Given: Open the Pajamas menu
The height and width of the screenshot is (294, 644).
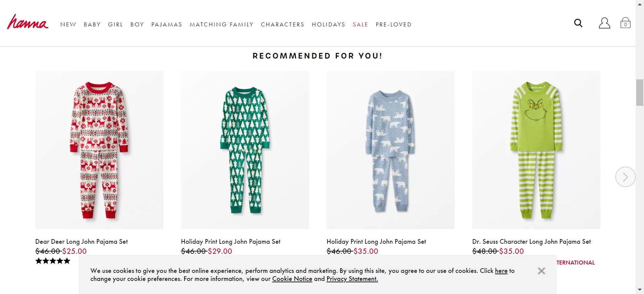Looking at the screenshot, I should point(167,24).
